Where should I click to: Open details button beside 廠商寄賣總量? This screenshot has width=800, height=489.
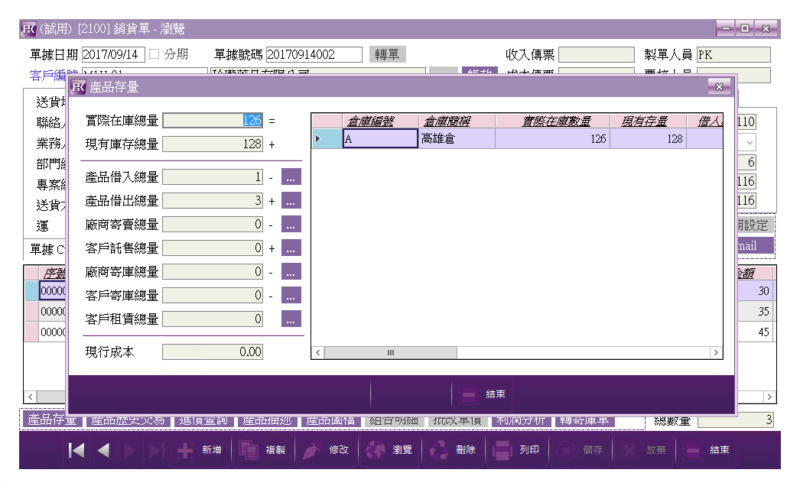pos(291,224)
